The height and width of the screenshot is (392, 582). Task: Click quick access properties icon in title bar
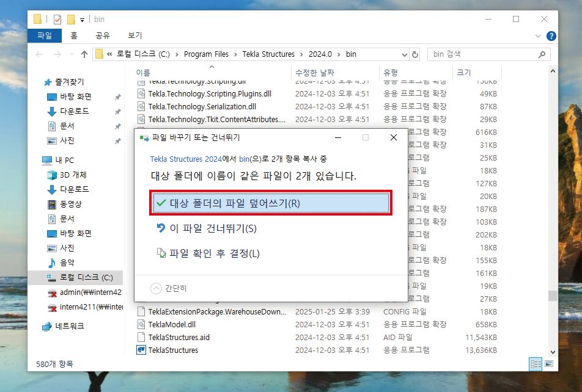coord(57,20)
